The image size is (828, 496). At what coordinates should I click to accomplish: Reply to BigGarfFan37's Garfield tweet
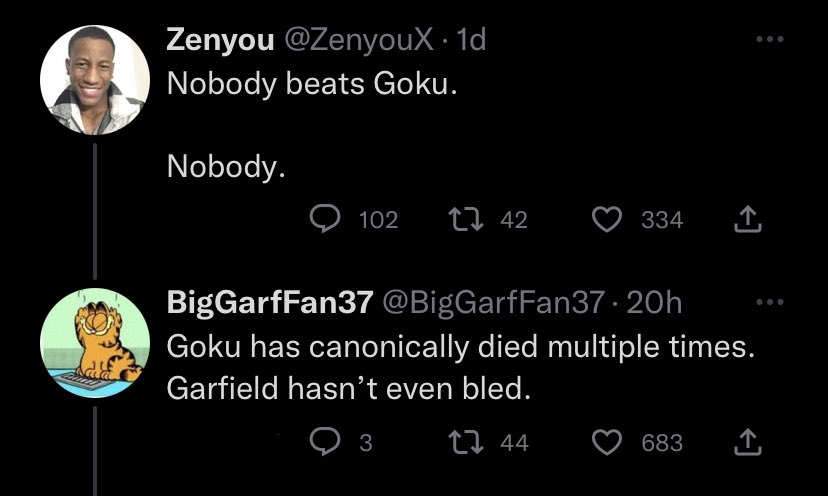click(325, 441)
